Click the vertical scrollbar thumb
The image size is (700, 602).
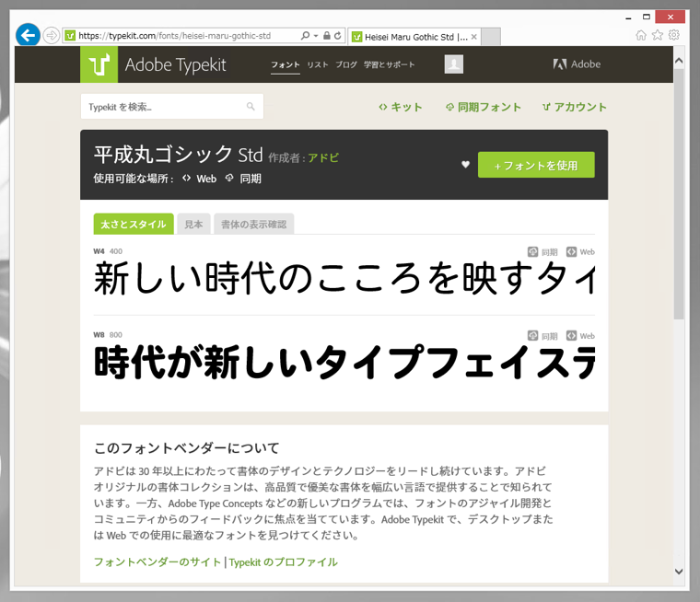pos(679,193)
